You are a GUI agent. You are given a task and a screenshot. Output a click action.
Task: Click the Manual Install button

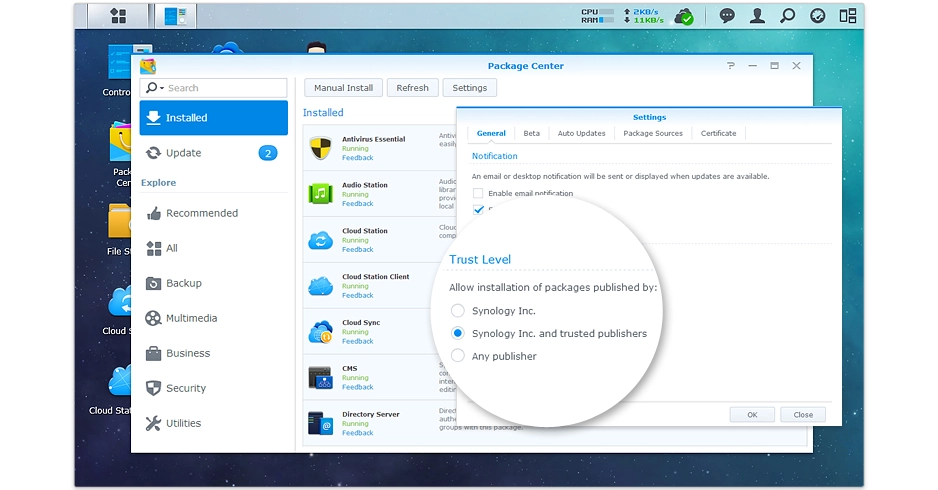click(343, 88)
